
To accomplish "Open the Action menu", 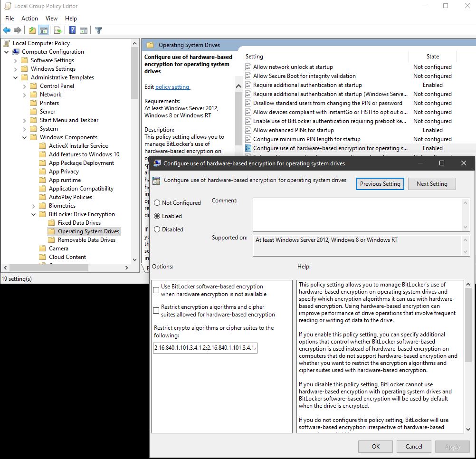I will pos(29,19).
